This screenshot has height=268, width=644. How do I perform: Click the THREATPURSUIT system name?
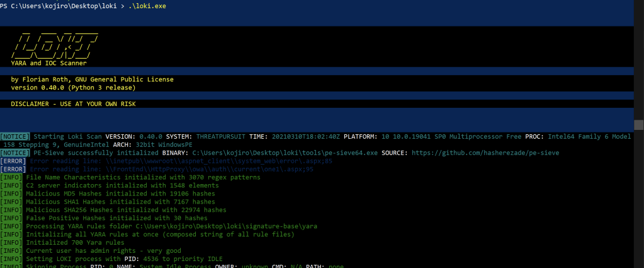coord(223,137)
